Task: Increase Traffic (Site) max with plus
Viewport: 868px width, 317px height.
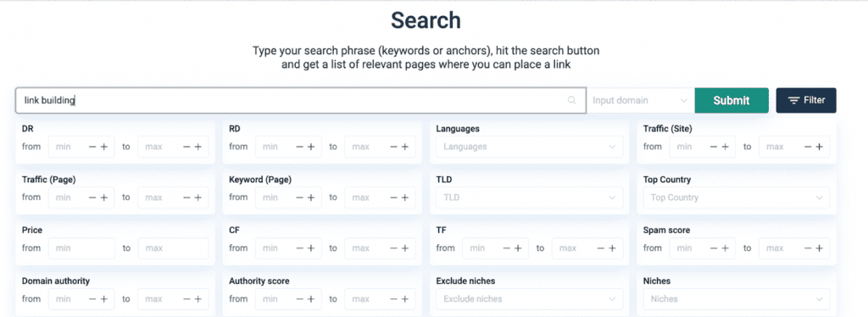Action: click(819, 147)
